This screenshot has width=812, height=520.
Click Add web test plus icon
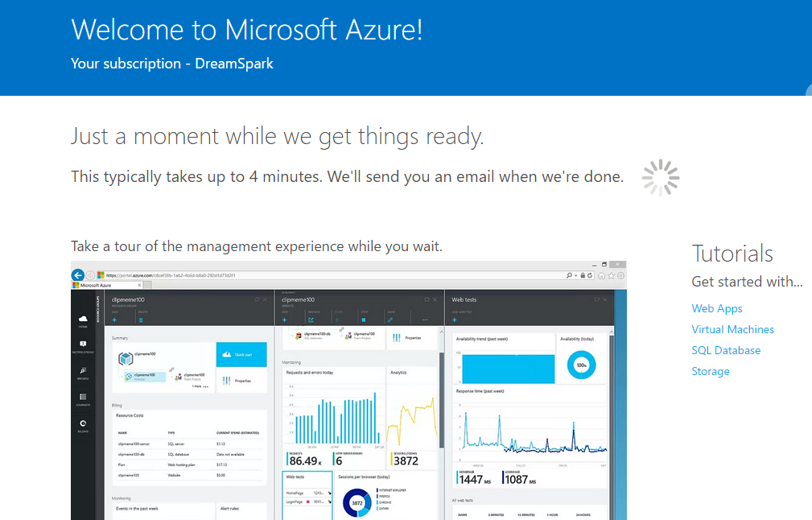(x=455, y=320)
